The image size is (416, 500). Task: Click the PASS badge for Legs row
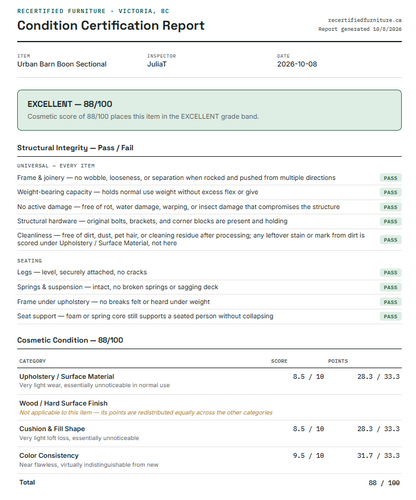click(x=390, y=272)
